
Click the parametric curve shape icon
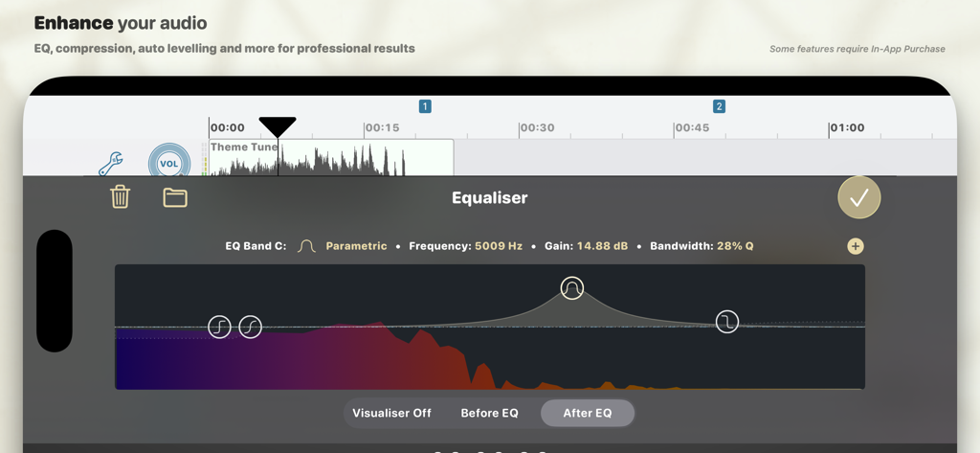pos(306,246)
